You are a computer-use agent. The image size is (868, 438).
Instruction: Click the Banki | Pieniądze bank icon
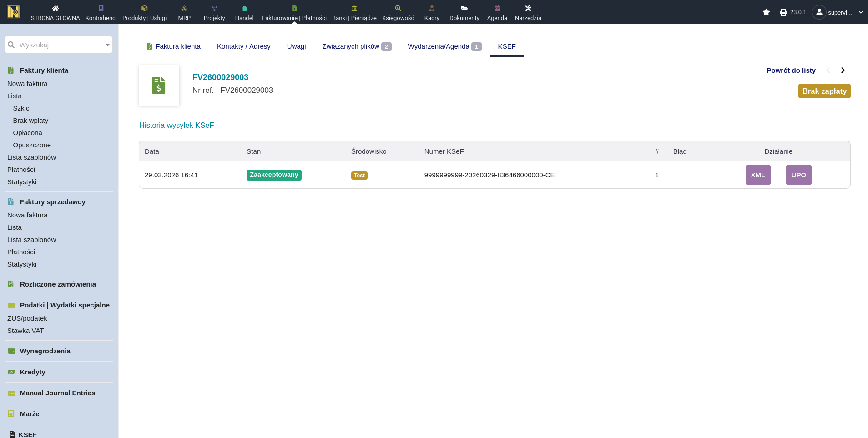[354, 8]
